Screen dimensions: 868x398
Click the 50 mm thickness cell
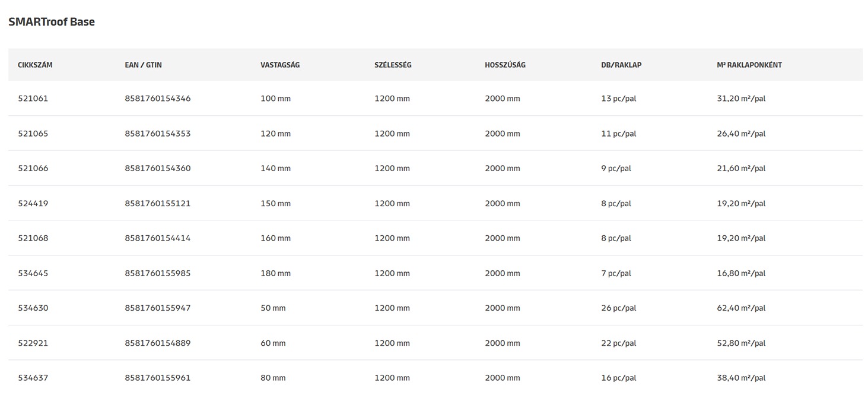click(273, 308)
